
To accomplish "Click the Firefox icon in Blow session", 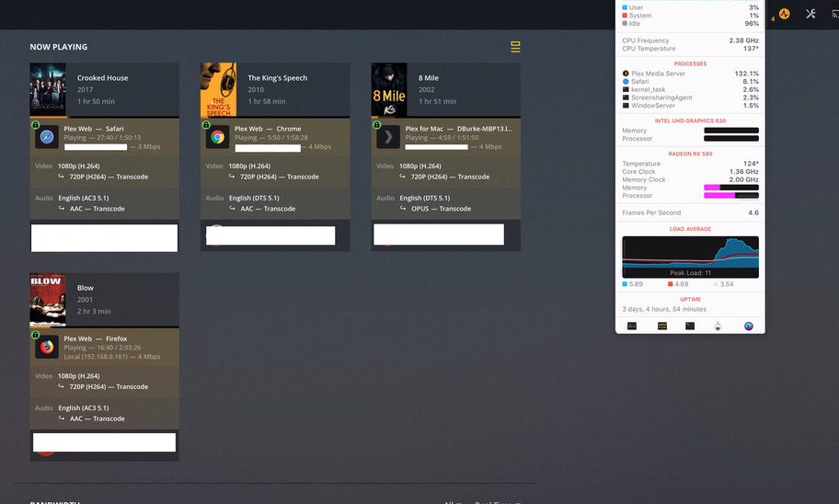I will [x=47, y=347].
